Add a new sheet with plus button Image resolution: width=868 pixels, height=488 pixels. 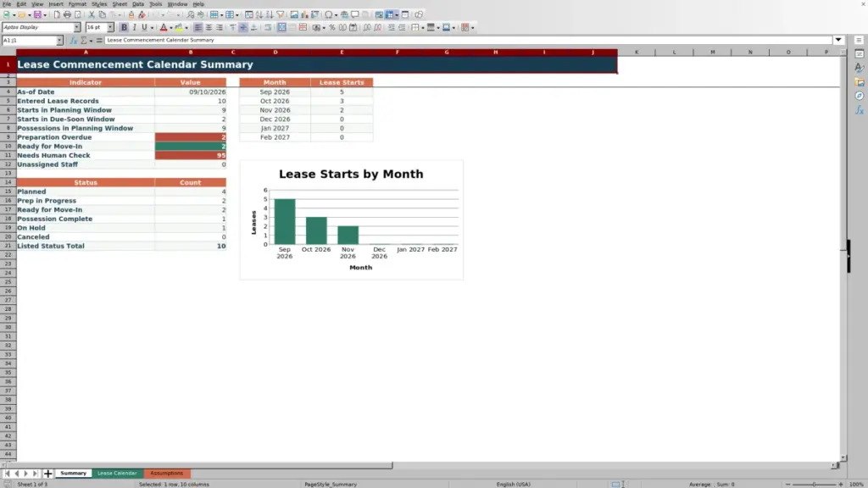coord(47,473)
